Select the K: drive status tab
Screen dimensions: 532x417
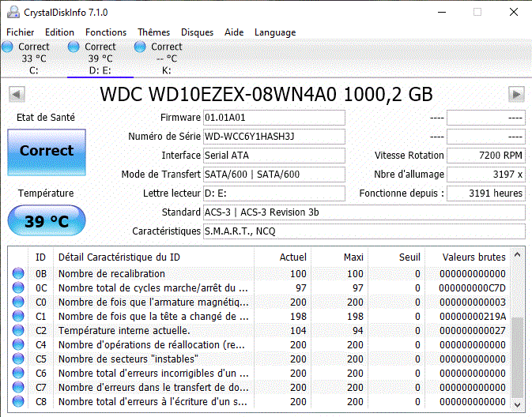tap(167, 58)
